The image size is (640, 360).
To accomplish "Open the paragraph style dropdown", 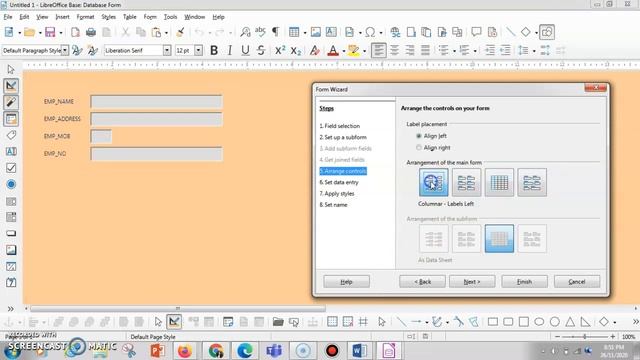I will pos(65,50).
